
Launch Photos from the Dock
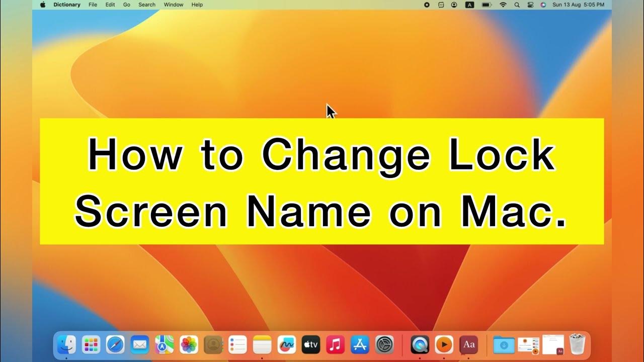point(189,344)
